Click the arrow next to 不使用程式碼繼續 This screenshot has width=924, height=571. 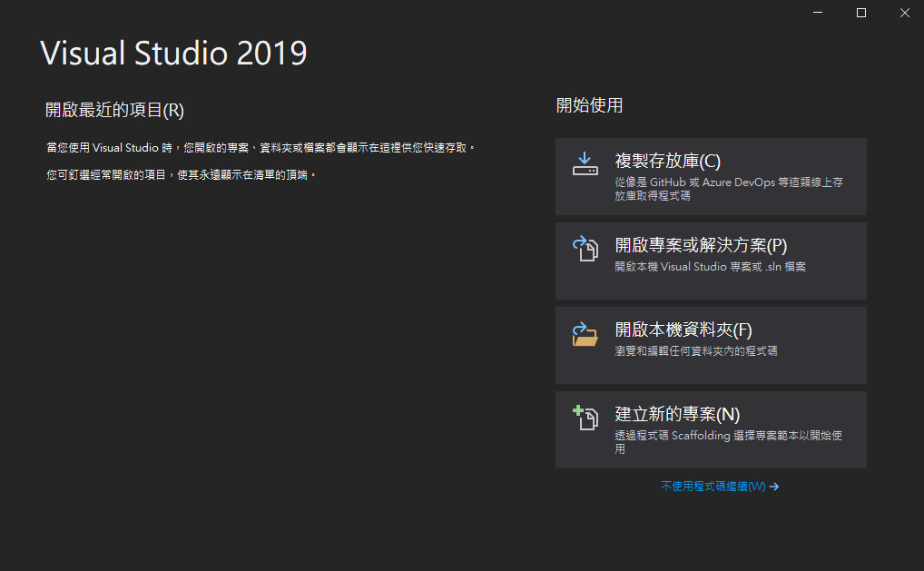pos(774,487)
